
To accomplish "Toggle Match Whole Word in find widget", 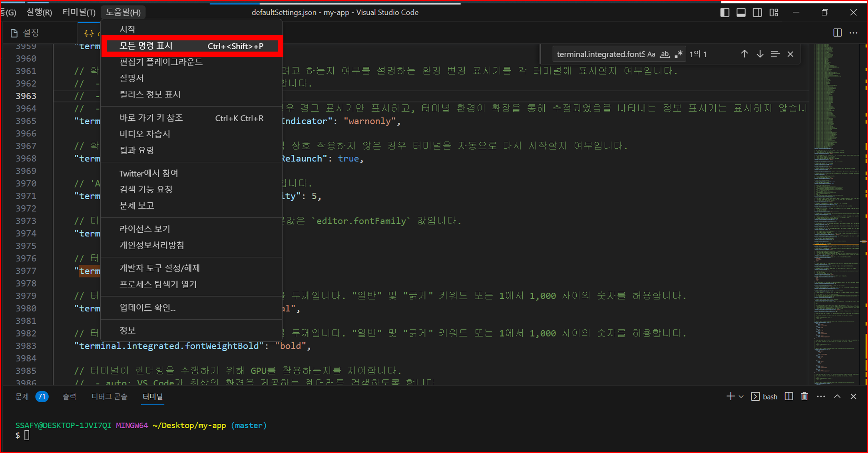I will click(x=665, y=54).
